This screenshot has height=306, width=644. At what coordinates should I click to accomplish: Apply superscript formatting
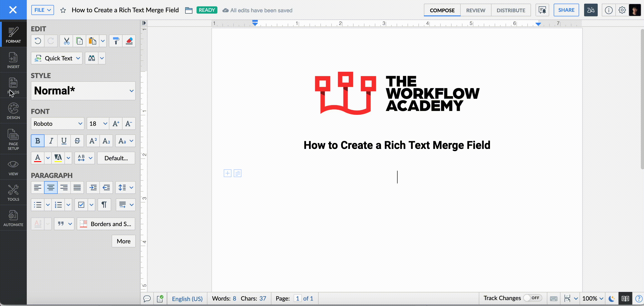pyautogui.click(x=93, y=141)
